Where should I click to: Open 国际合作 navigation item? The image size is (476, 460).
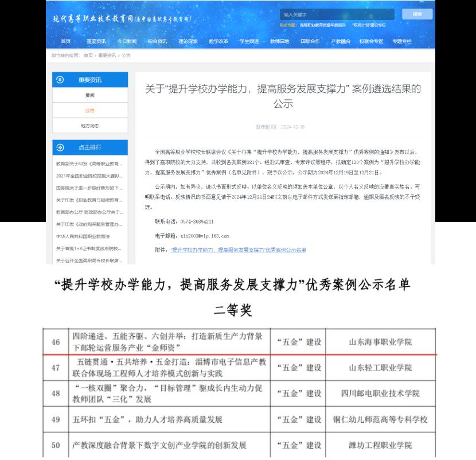point(310,41)
